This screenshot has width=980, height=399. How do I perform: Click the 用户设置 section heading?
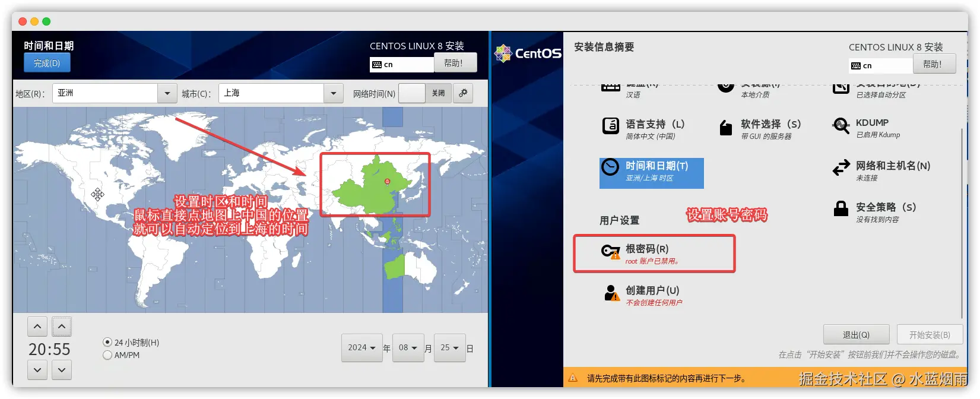(619, 220)
